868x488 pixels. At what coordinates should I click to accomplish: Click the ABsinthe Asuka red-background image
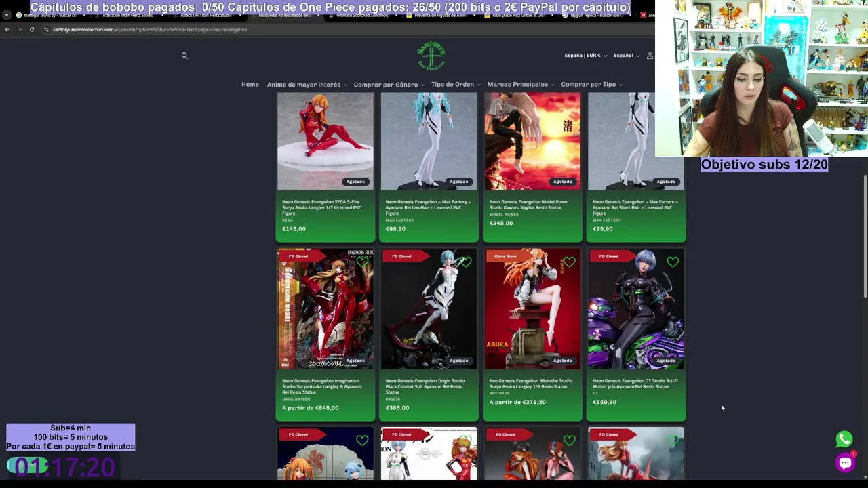(532, 309)
